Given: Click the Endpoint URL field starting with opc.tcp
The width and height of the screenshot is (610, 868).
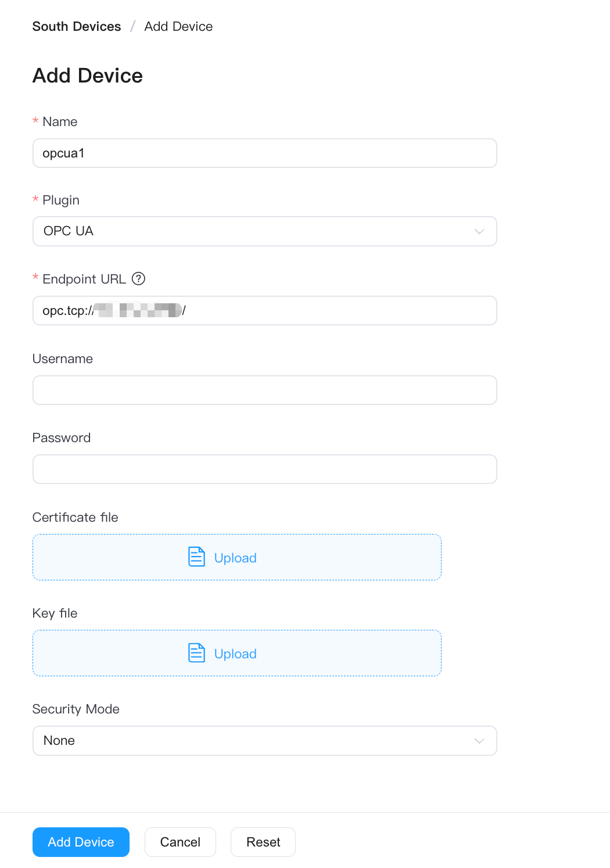Looking at the screenshot, I should point(264,311).
